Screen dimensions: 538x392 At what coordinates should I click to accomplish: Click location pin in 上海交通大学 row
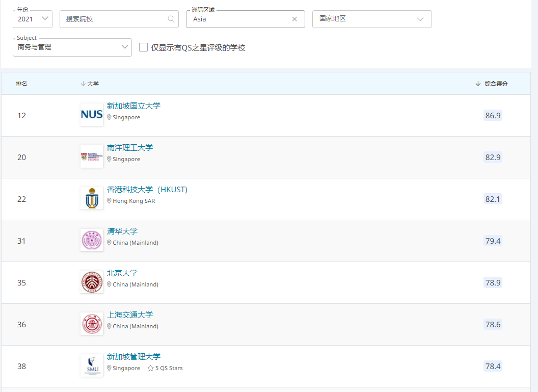pyautogui.click(x=109, y=326)
